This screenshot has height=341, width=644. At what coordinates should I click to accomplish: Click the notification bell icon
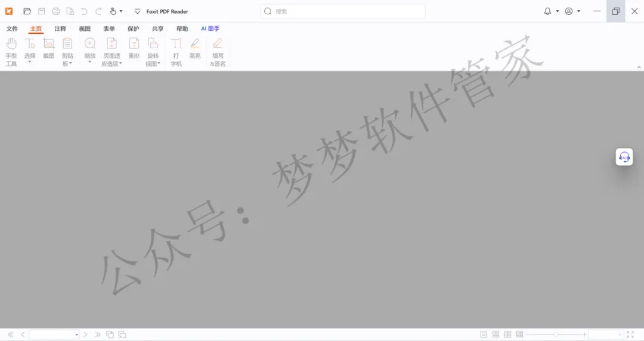coord(547,11)
